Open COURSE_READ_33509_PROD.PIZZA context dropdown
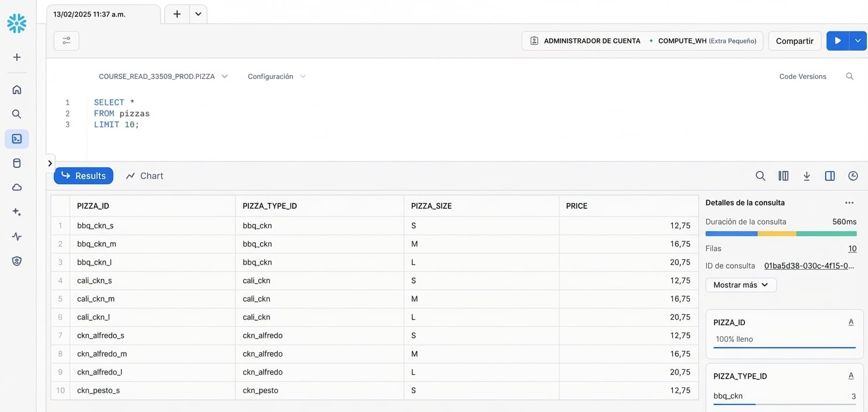 [x=163, y=77]
